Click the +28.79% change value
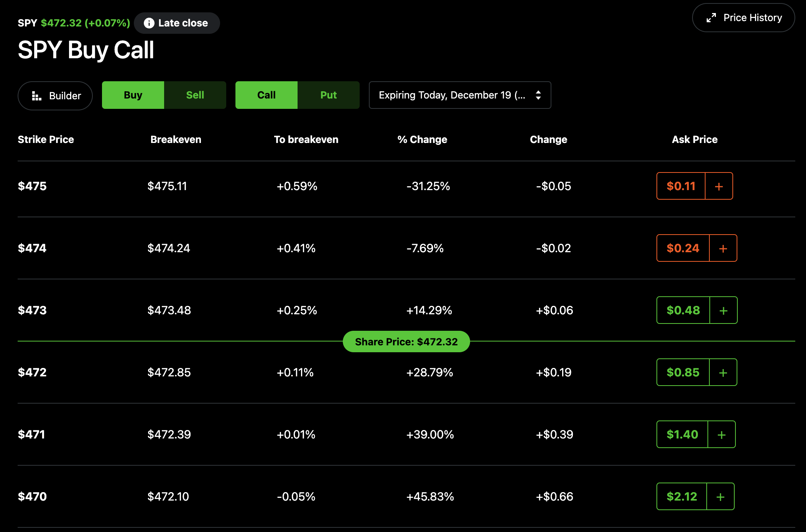 pyautogui.click(x=430, y=373)
